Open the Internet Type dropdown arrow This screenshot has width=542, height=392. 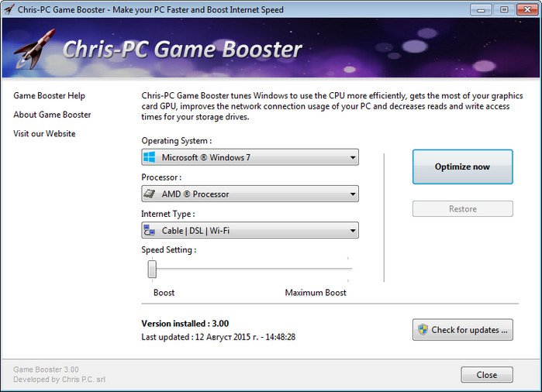pos(352,230)
